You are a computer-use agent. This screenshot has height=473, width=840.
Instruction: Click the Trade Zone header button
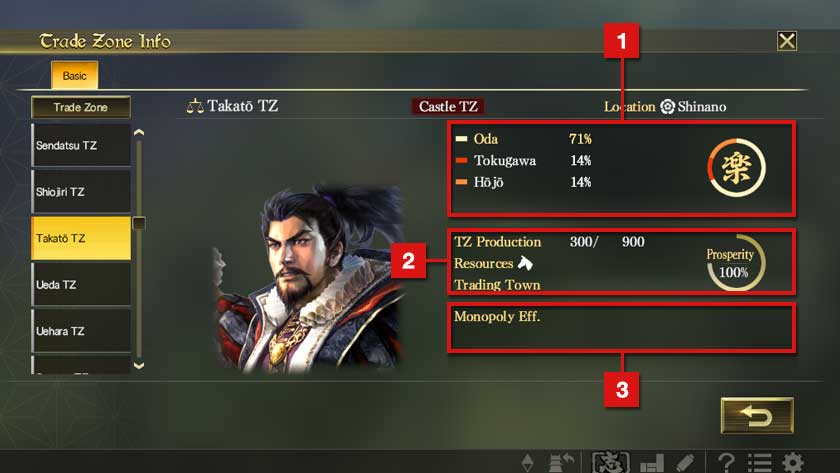(81, 107)
